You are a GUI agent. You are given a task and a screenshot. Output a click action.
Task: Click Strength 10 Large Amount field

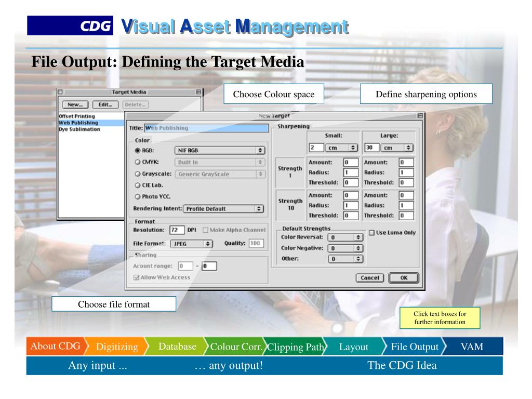(x=406, y=195)
